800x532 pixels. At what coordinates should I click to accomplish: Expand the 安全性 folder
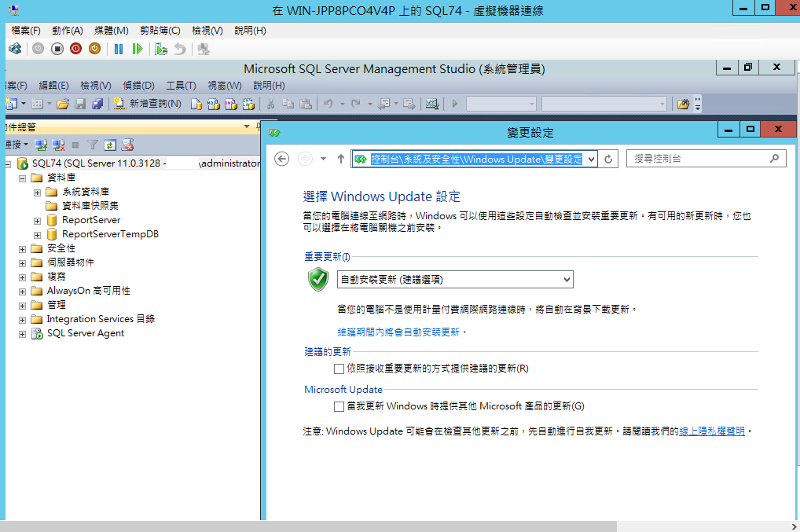coord(23,249)
